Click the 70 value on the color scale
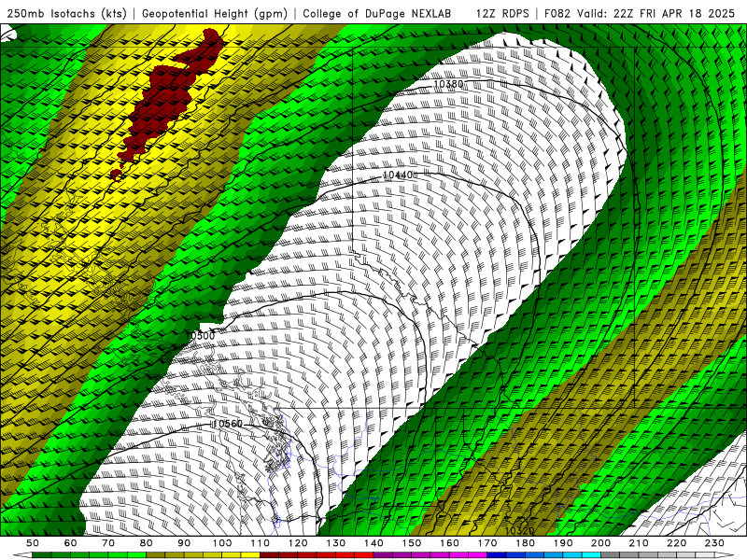This screenshot has width=747, height=560. pyautogui.click(x=108, y=543)
